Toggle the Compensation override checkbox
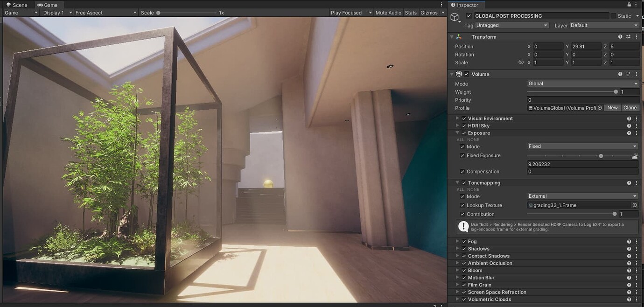 coord(462,171)
